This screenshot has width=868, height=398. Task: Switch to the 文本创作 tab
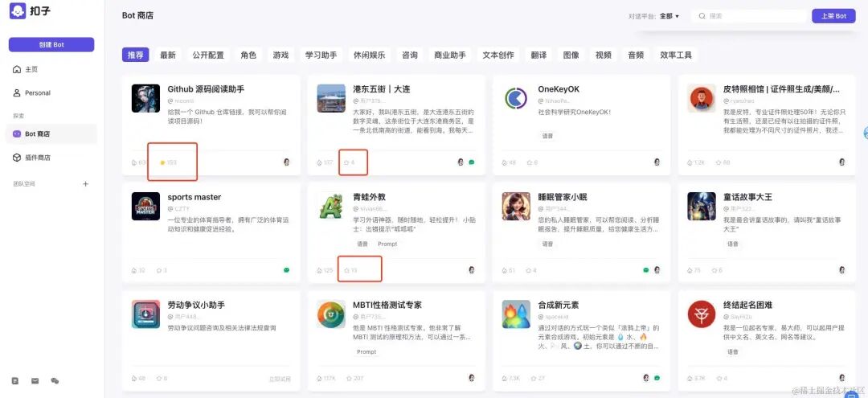pyautogui.click(x=498, y=55)
